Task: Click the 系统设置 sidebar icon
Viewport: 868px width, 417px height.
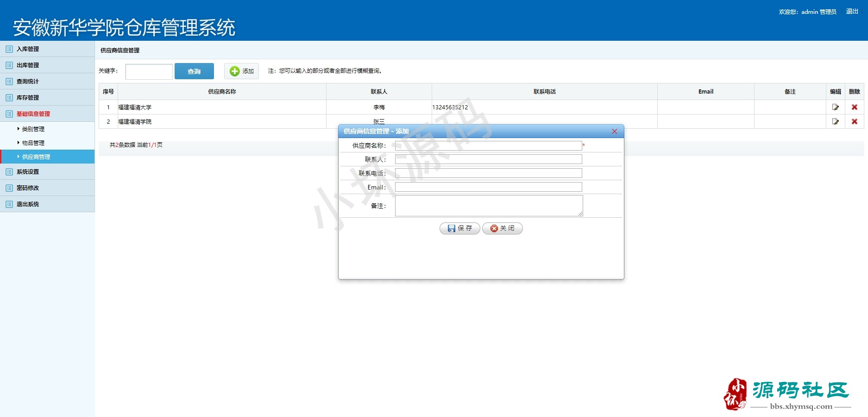Action: pyautogui.click(x=9, y=172)
